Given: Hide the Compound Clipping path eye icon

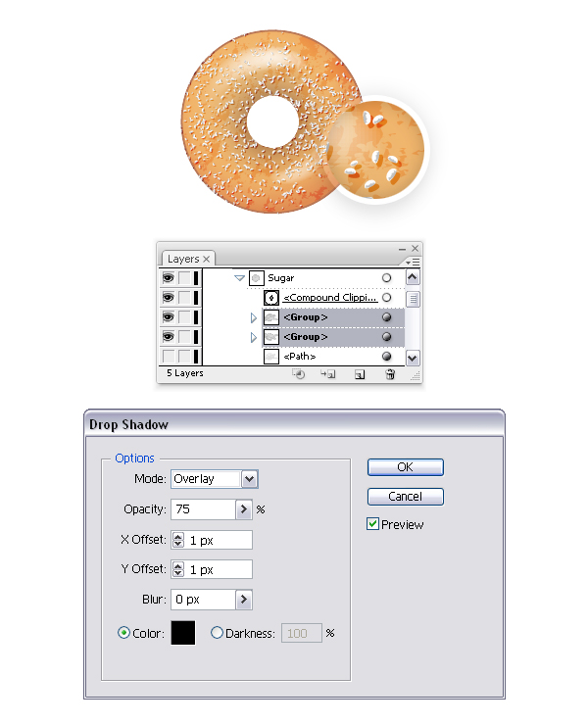Looking at the screenshot, I should pyautogui.click(x=169, y=297).
